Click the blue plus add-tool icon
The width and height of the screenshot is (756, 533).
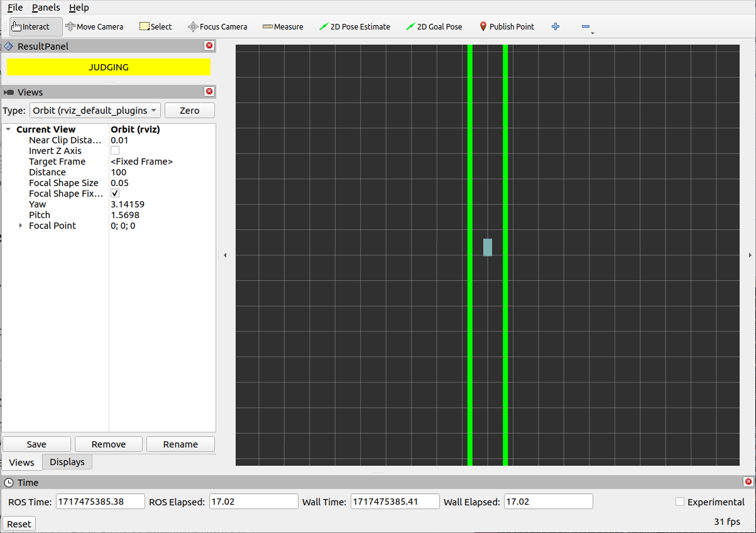pos(556,26)
